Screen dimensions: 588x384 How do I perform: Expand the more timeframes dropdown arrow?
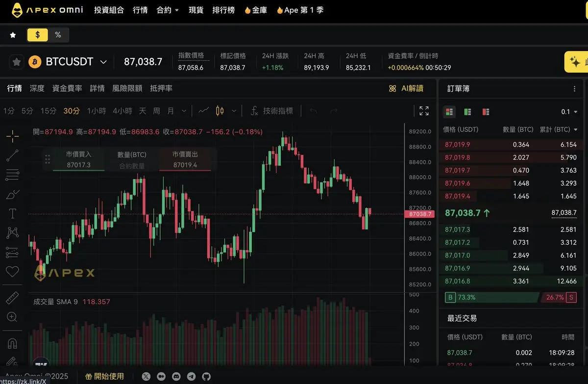(184, 111)
